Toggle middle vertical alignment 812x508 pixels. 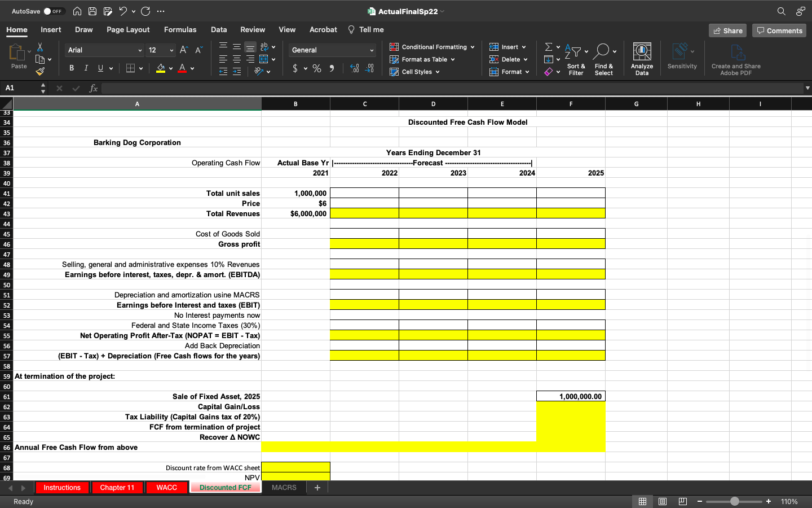coord(237,47)
